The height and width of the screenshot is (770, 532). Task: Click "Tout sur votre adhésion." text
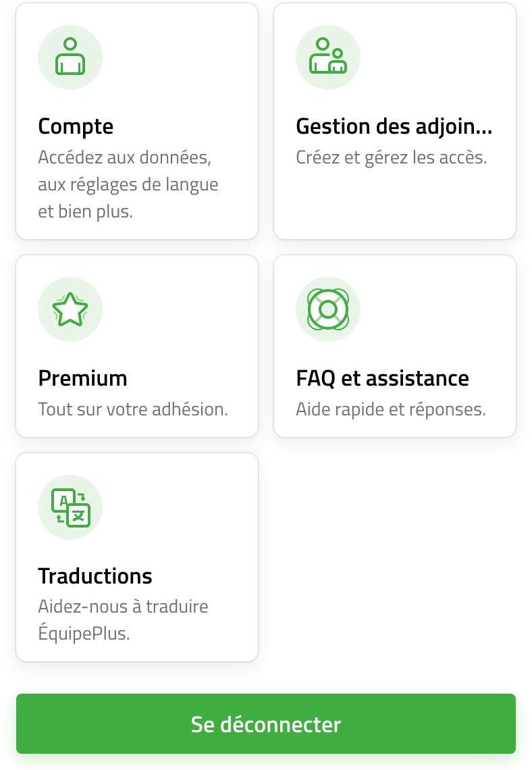click(133, 409)
